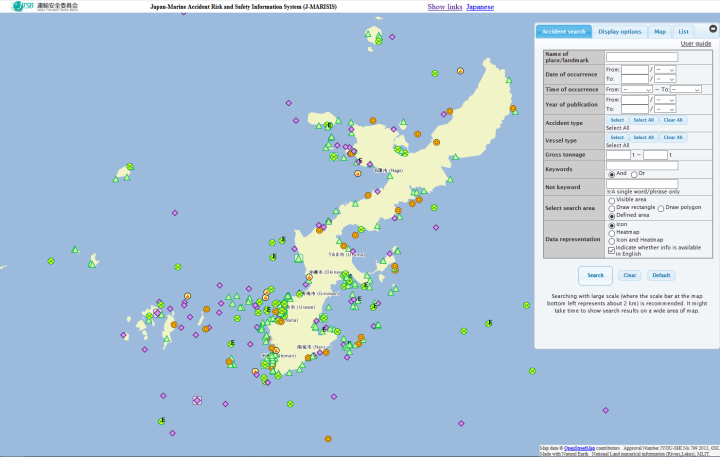The image size is (720, 457).
Task: Click green circle marker near left map edge
Action: click(x=50, y=260)
